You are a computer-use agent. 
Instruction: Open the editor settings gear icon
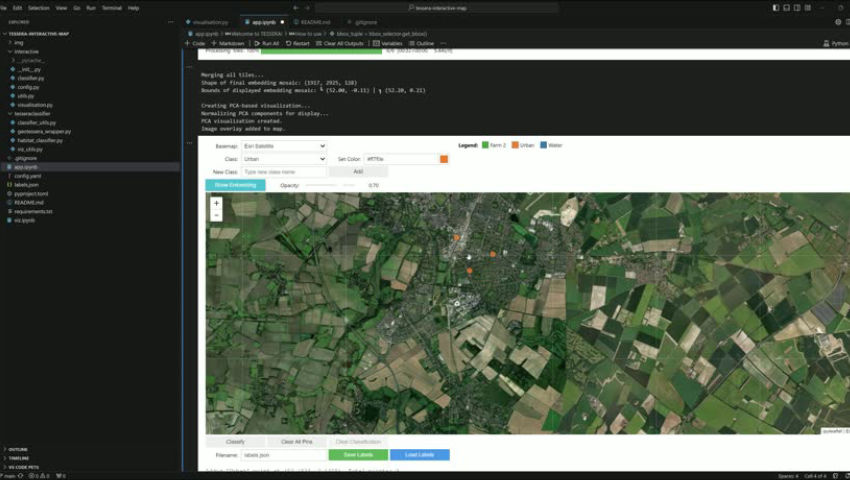pyautogui.click(x=838, y=22)
